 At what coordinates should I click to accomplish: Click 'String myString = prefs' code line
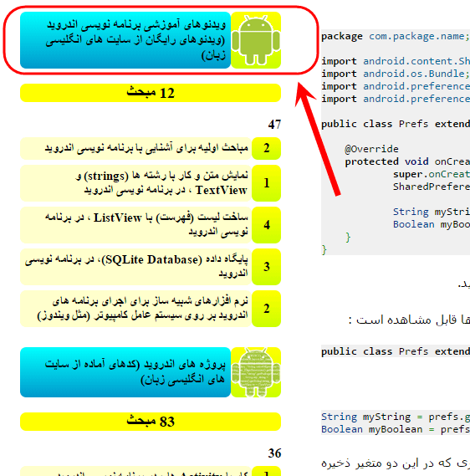pyautogui.click(x=396, y=417)
